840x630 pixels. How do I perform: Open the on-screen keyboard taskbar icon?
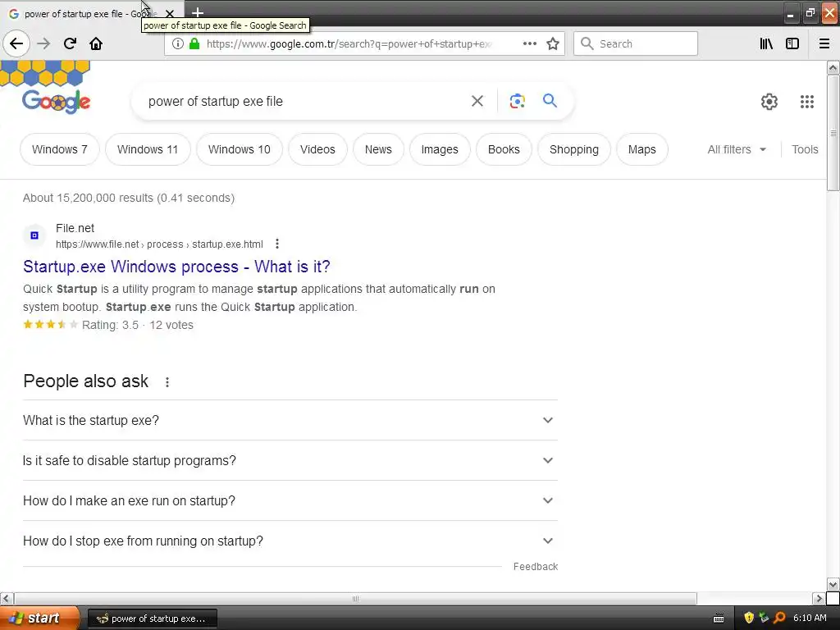pyautogui.click(x=719, y=619)
